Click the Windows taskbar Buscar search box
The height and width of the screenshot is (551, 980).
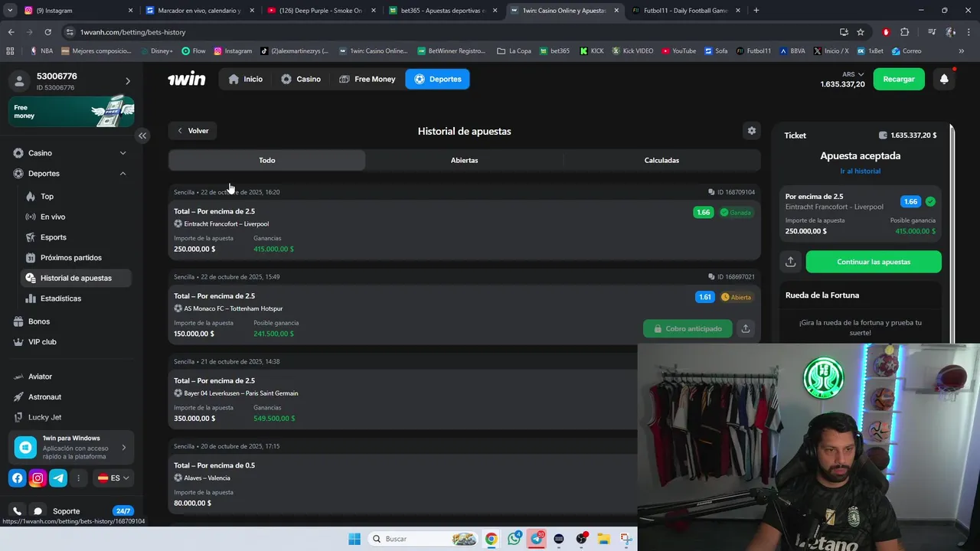423,539
